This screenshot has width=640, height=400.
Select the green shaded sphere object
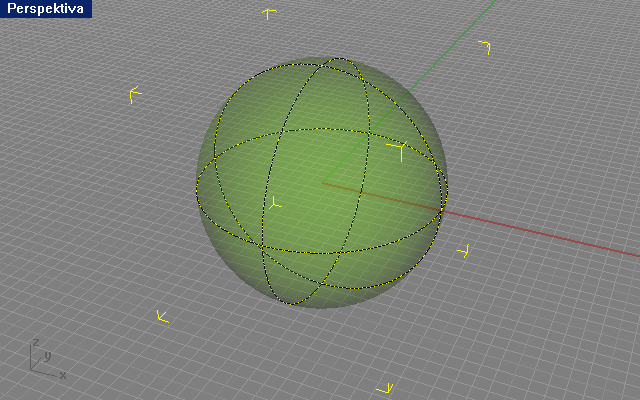point(322,183)
